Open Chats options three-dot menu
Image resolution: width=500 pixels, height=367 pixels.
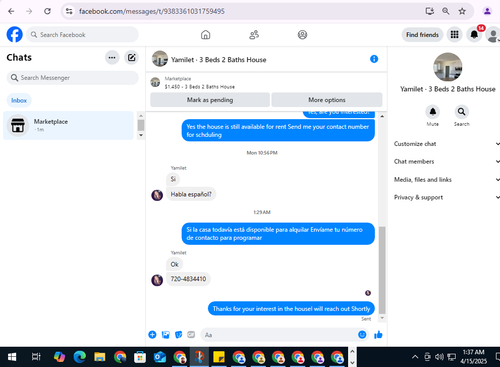pos(112,58)
